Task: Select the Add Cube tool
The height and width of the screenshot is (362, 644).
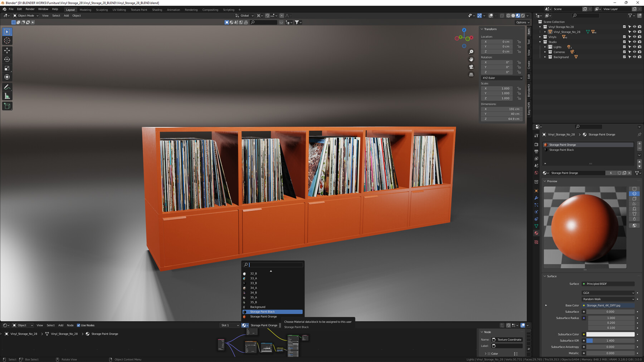Action: [x=7, y=106]
